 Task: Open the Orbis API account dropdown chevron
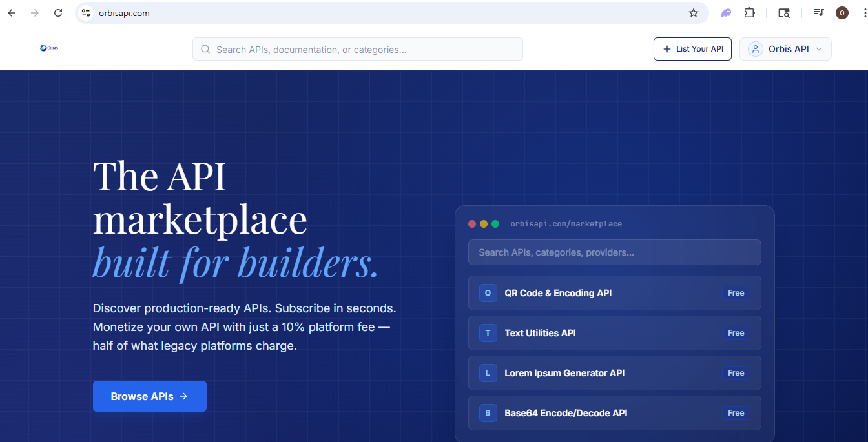pos(818,48)
